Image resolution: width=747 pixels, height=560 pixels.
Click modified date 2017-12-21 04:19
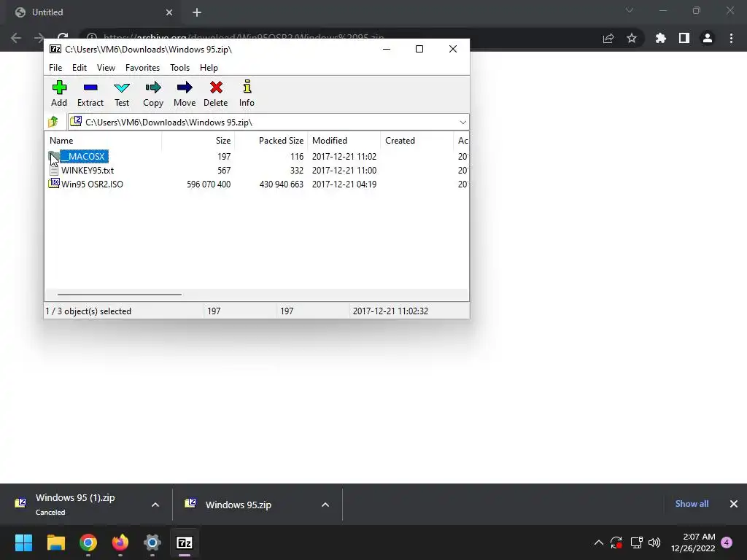pos(344,184)
